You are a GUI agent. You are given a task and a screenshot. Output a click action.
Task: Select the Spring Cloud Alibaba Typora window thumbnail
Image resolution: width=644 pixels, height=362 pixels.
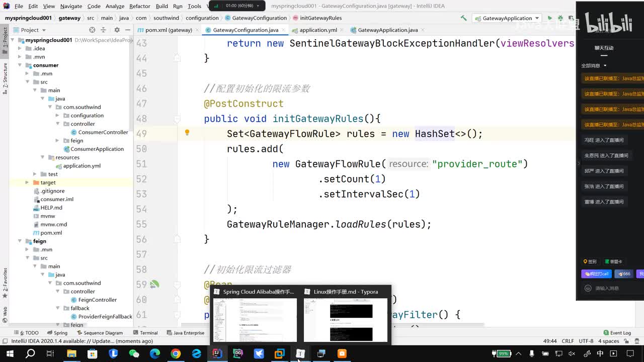(255, 314)
